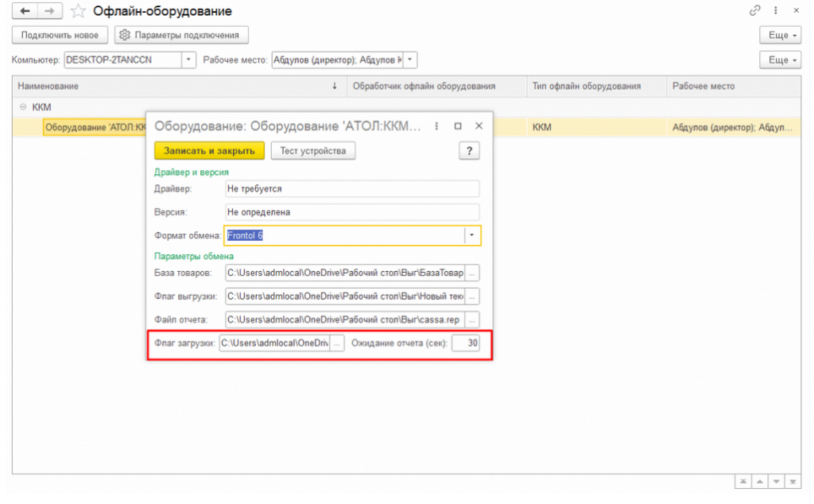The height and width of the screenshot is (504, 814).
Task: Open the lower Еще menu
Action: coord(781,60)
